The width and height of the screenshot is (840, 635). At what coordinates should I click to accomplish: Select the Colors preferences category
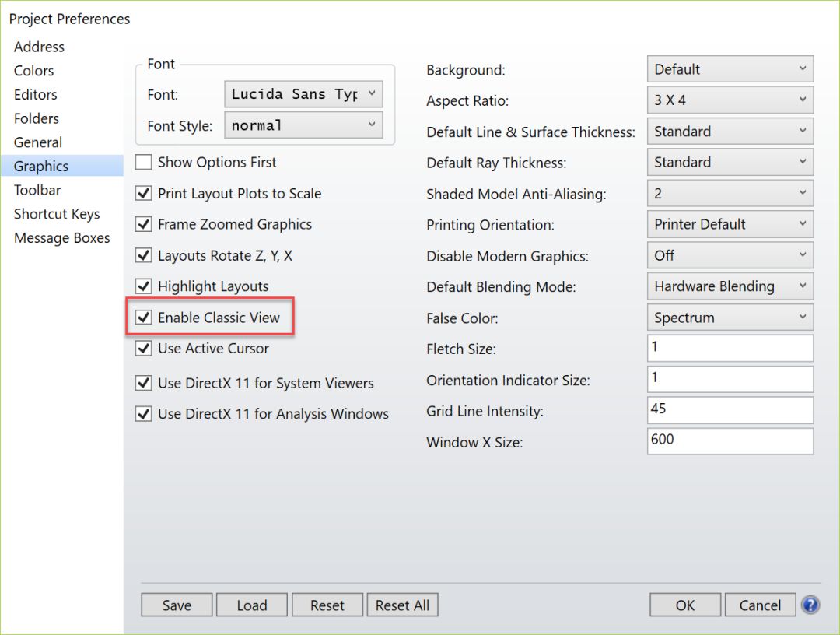click(x=34, y=71)
